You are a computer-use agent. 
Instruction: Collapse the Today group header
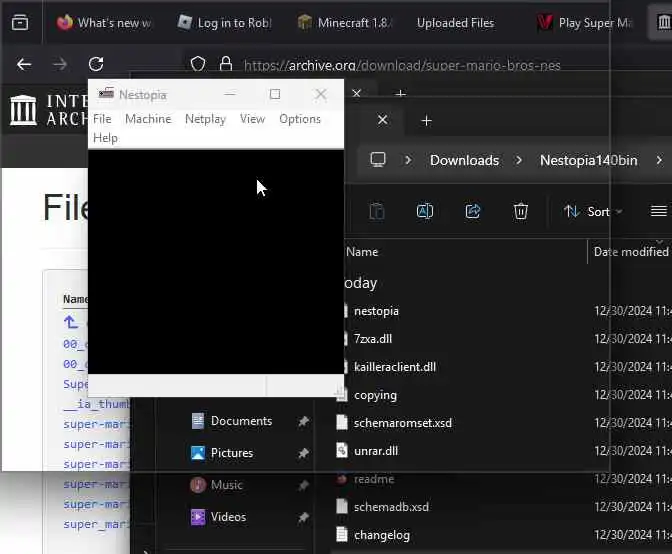361,283
